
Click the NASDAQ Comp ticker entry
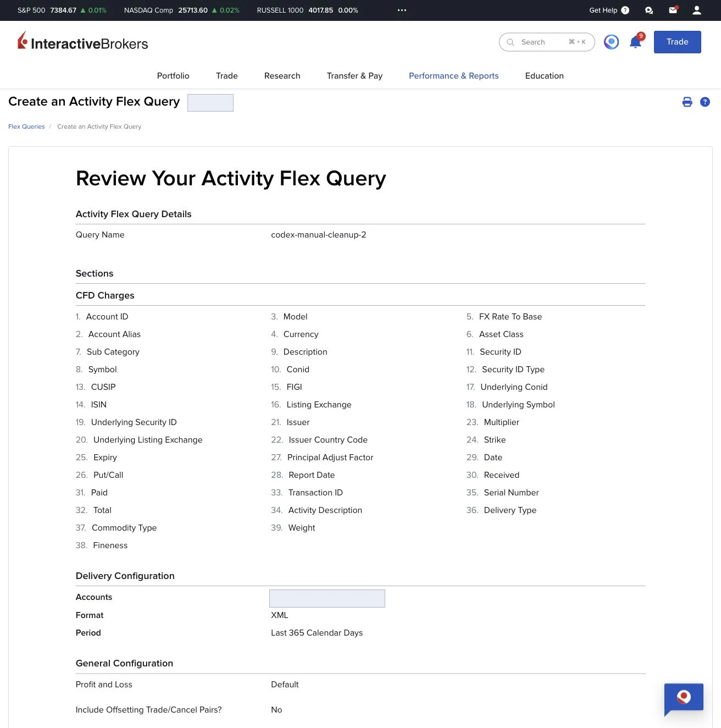click(x=182, y=10)
